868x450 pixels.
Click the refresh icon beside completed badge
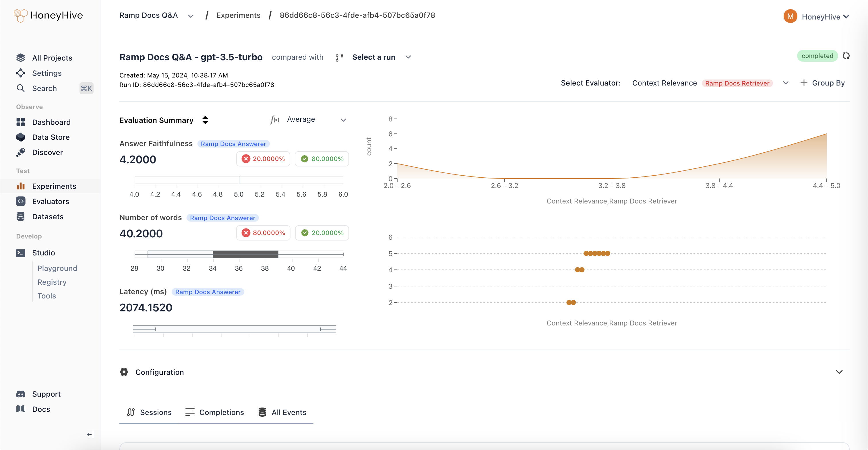(846, 56)
